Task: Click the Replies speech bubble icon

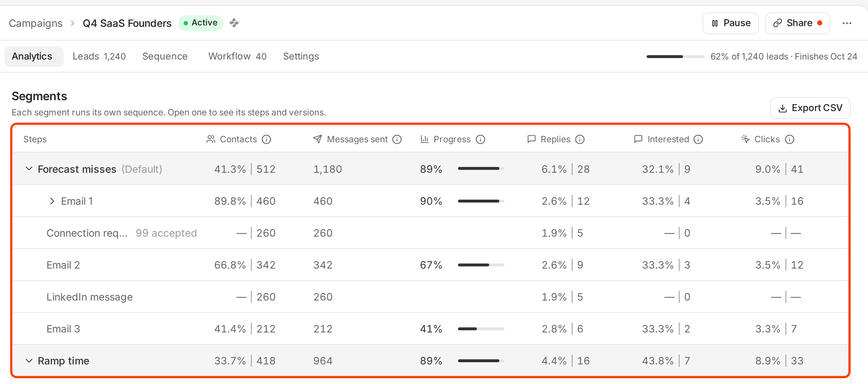Action: coord(531,139)
